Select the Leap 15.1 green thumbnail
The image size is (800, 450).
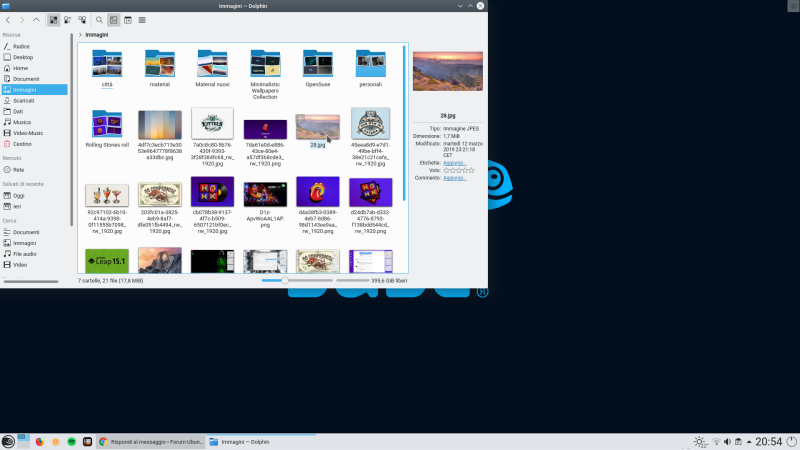pos(107,261)
